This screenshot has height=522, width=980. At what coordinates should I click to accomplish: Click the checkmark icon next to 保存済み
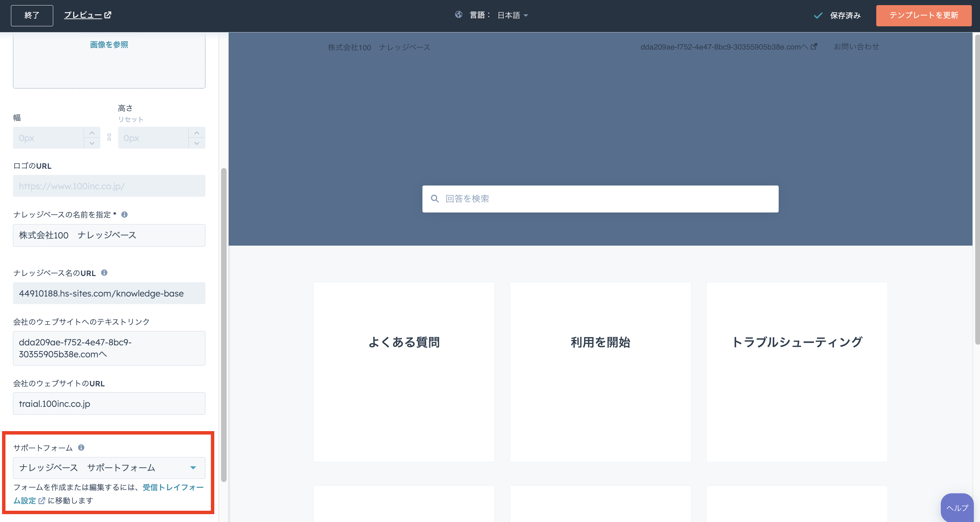pos(818,16)
